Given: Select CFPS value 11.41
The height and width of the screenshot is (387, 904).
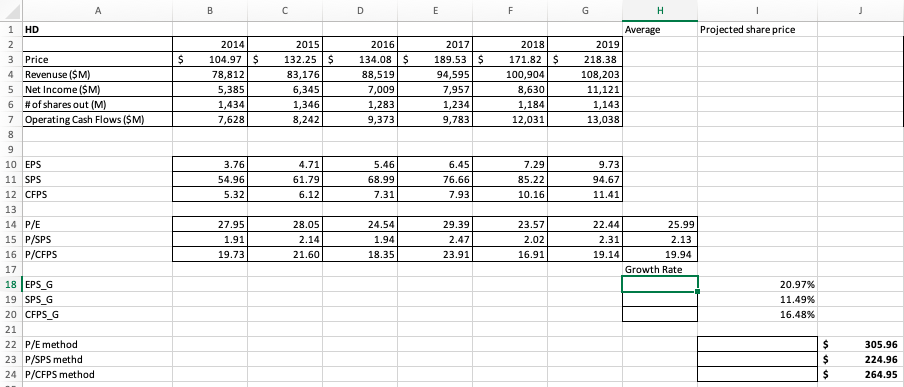Looking at the screenshot, I should 585,194.
